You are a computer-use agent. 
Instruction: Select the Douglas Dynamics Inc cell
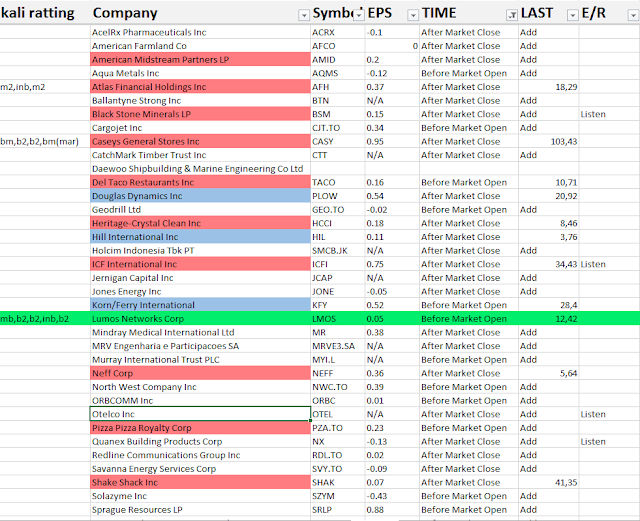pyautogui.click(x=200, y=196)
